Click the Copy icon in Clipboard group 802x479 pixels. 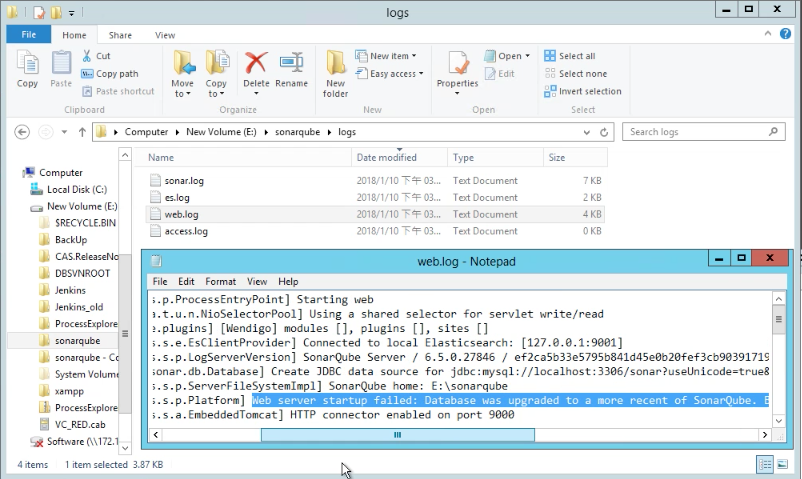27,62
